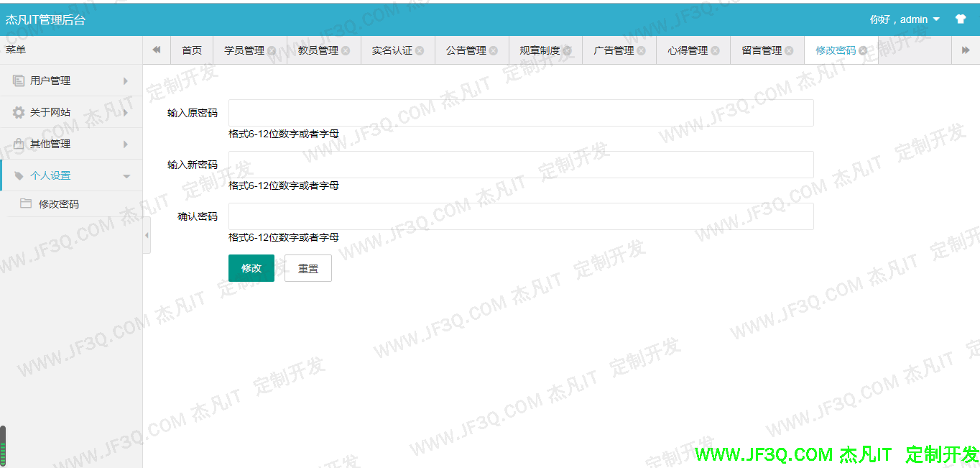This screenshot has width=980, height=468.
Task: Click the 重置 reset button
Action: [x=308, y=267]
